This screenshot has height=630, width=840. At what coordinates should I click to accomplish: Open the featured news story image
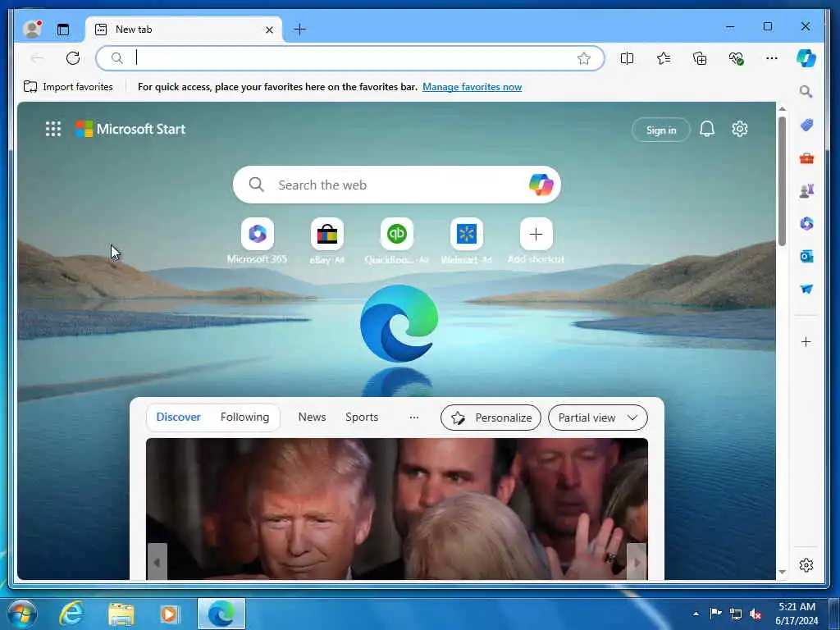pyautogui.click(x=397, y=509)
